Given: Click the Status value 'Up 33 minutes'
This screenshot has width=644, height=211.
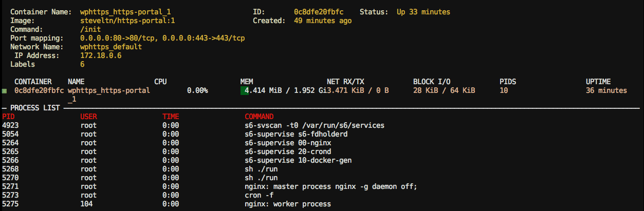Looking at the screenshot, I should point(423,12).
